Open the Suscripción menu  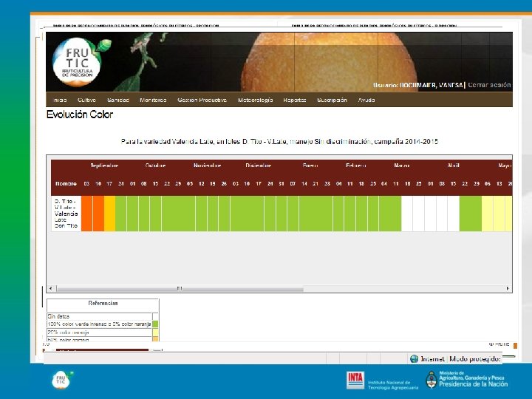332,100
